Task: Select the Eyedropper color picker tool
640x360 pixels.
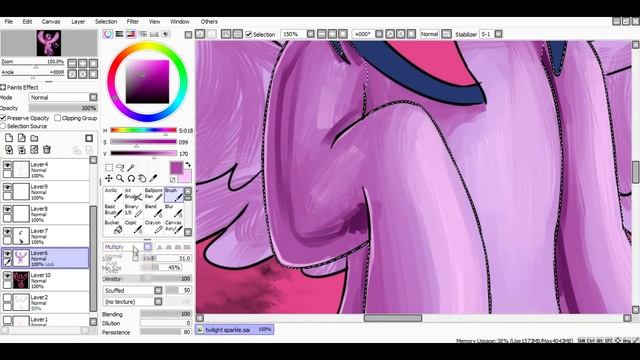Action: (153, 178)
